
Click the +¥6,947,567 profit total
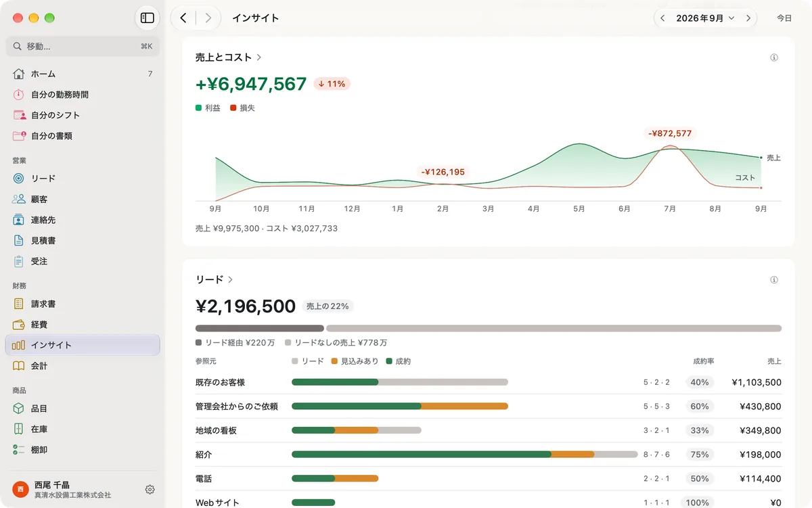pyautogui.click(x=251, y=84)
